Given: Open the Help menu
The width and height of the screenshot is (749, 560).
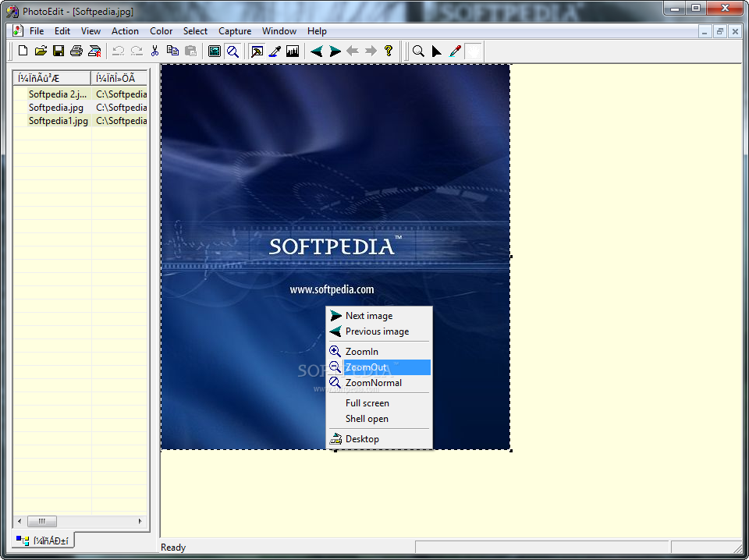Looking at the screenshot, I should click(317, 31).
